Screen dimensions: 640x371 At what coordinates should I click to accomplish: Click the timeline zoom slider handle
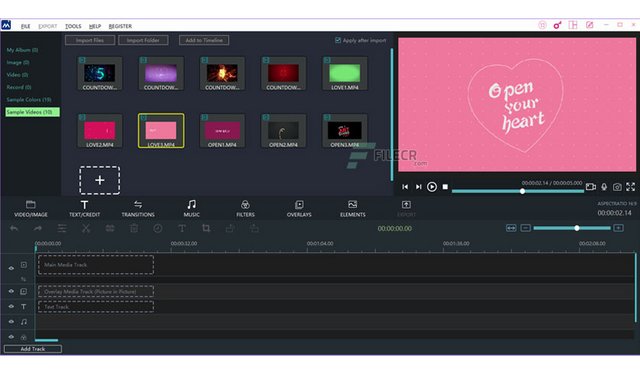577,228
